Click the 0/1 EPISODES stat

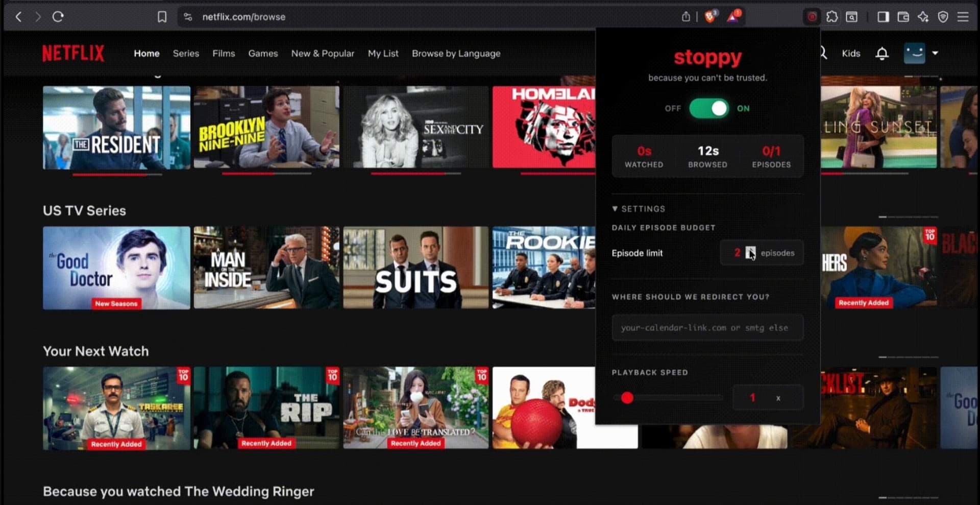(771, 157)
